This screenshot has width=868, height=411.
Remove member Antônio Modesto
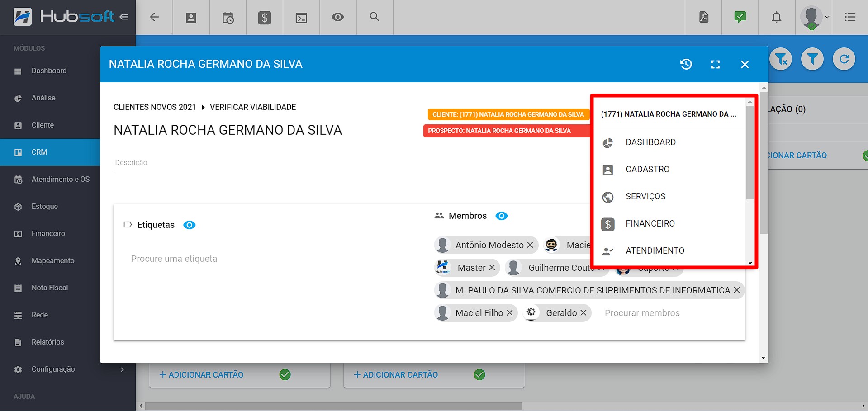[530, 245]
